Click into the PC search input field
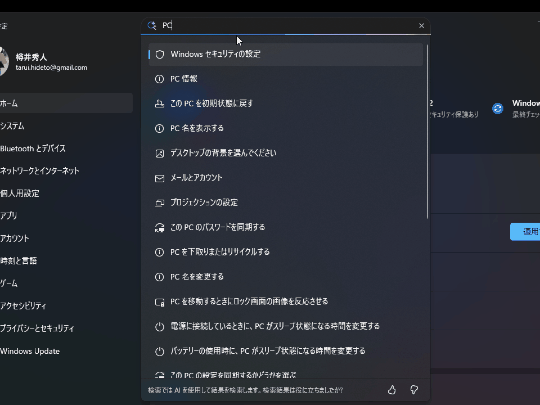Viewport: 540px width, 405px height. [286, 25]
